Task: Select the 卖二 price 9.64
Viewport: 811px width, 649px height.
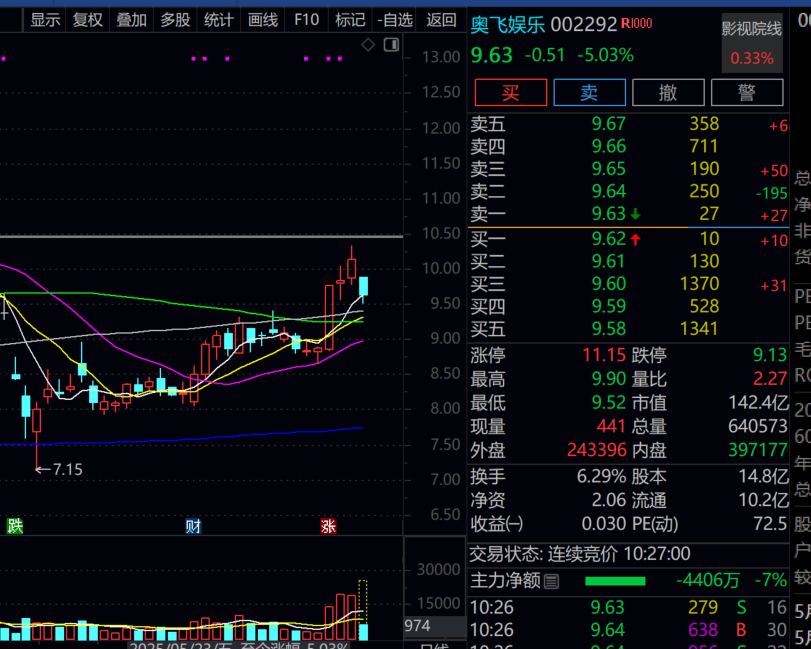Action: point(609,191)
